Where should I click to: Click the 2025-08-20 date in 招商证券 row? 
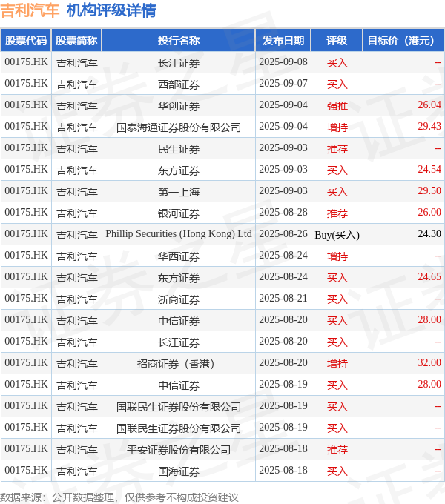[283, 362]
